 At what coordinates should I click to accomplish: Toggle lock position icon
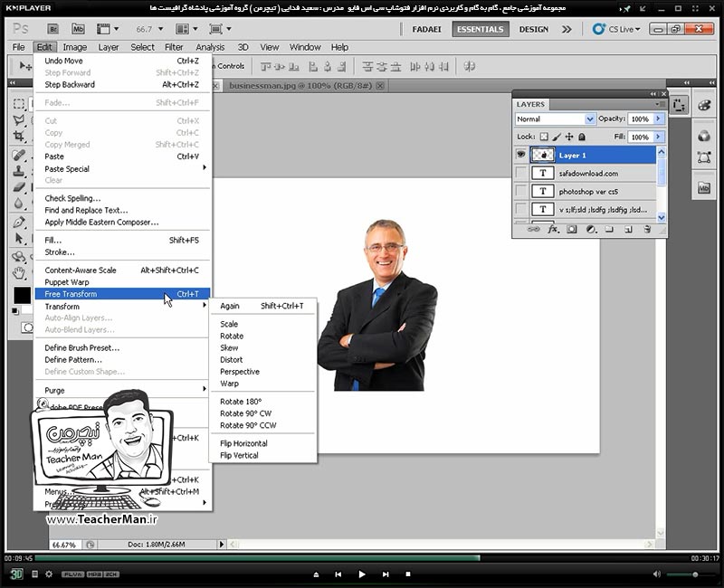[569, 137]
